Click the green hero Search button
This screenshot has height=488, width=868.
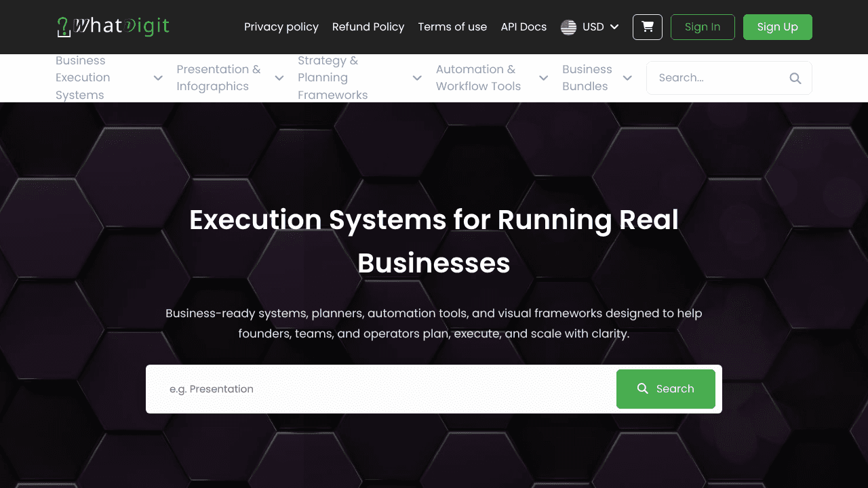coord(666,389)
